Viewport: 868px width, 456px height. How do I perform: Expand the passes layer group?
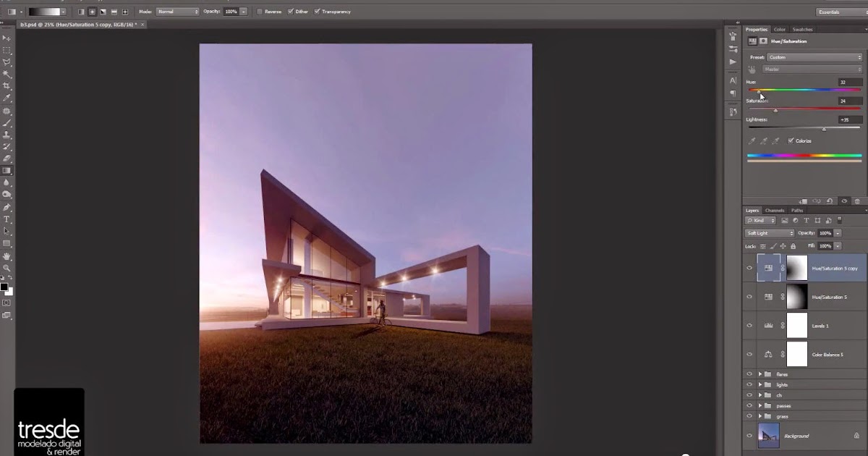[760, 405]
